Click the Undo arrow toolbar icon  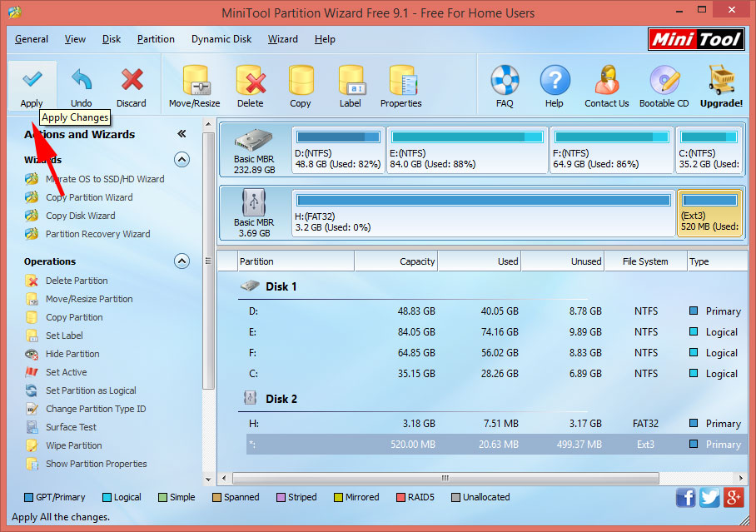pyautogui.click(x=81, y=80)
